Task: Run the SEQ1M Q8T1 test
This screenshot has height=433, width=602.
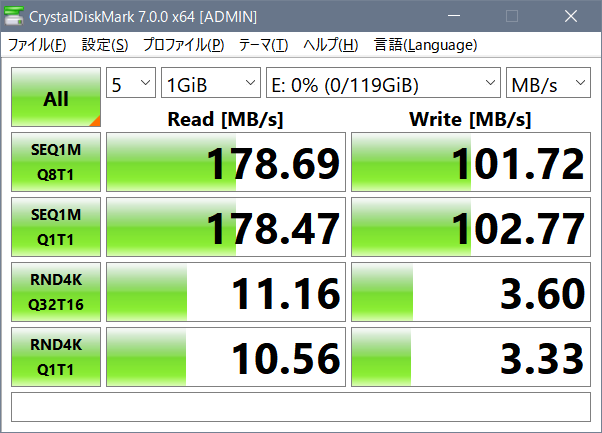Action: [x=56, y=162]
